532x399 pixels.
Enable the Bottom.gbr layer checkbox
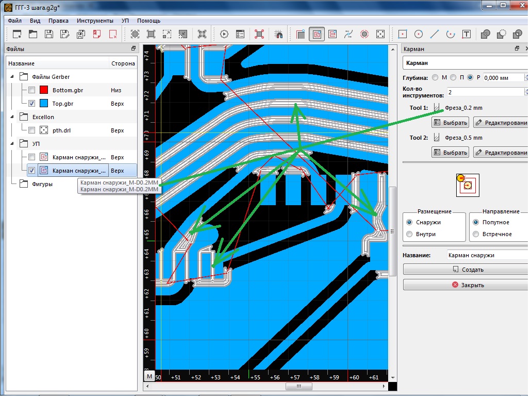tap(32, 91)
